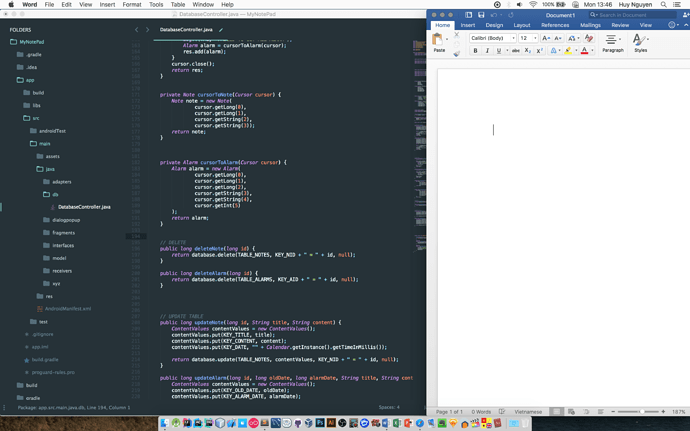The height and width of the screenshot is (431, 690).
Task: Click the Format Painter brush icon
Action: click(x=456, y=54)
